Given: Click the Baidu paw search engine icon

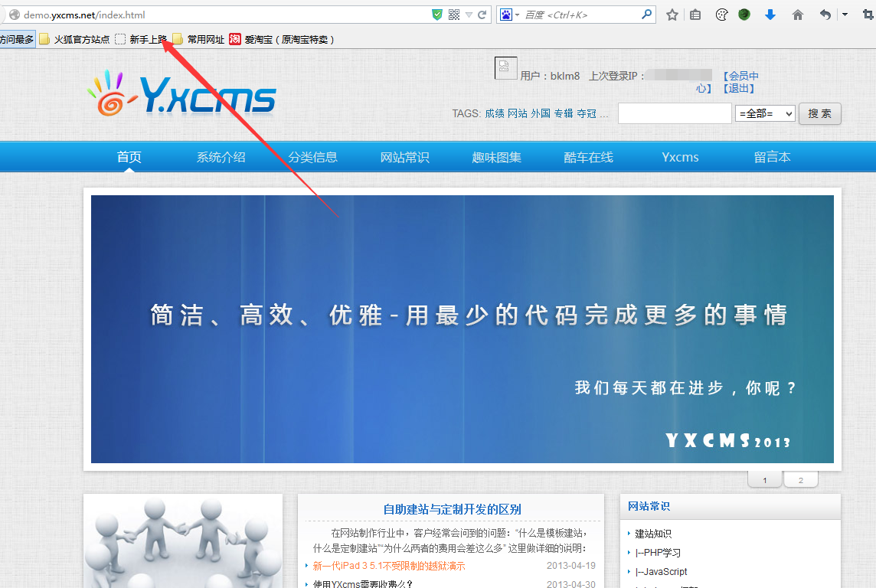Looking at the screenshot, I should (x=505, y=15).
